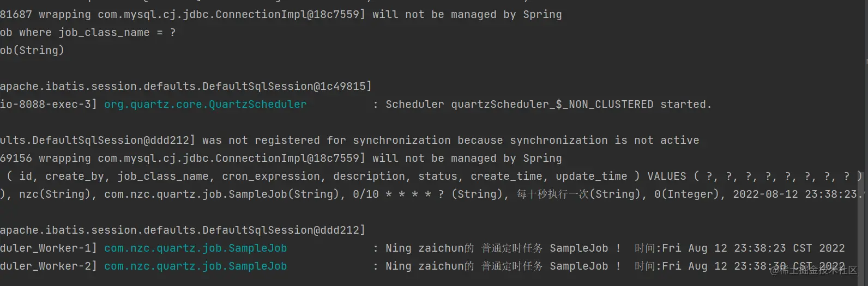Image resolution: width=868 pixels, height=286 pixels.
Task: Click the "ob(String)" parameter line
Action: click(x=32, y=50)
